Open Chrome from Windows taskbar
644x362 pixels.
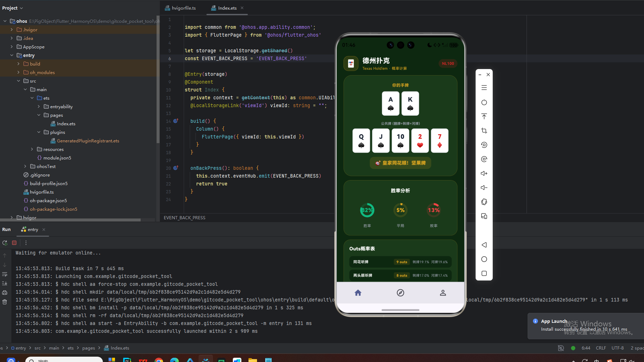(x=159, y=360)
